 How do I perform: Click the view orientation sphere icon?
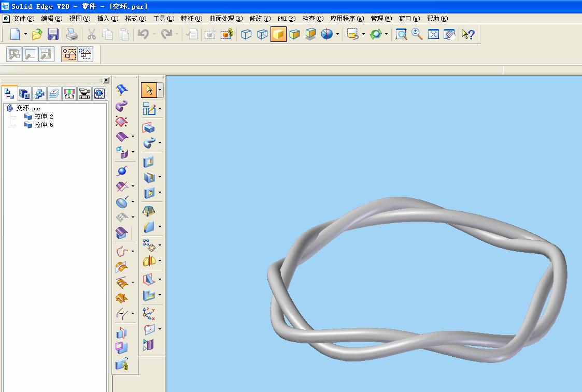[x=327, y=34]
